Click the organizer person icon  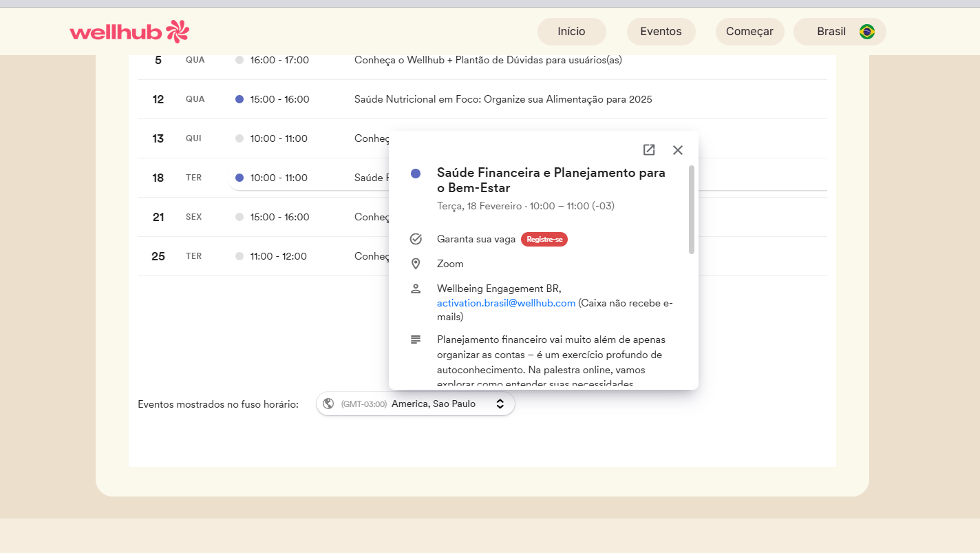click(416, 289)
